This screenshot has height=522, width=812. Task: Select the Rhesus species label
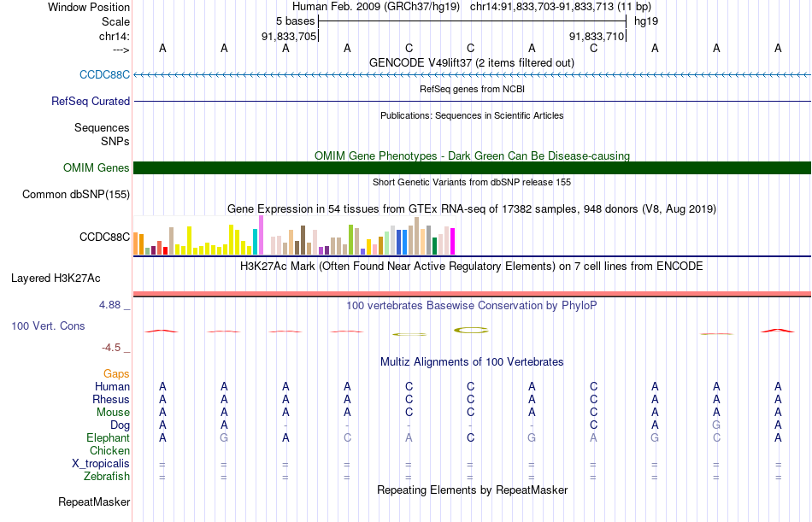pyautogui.click(x=111, y=399)
